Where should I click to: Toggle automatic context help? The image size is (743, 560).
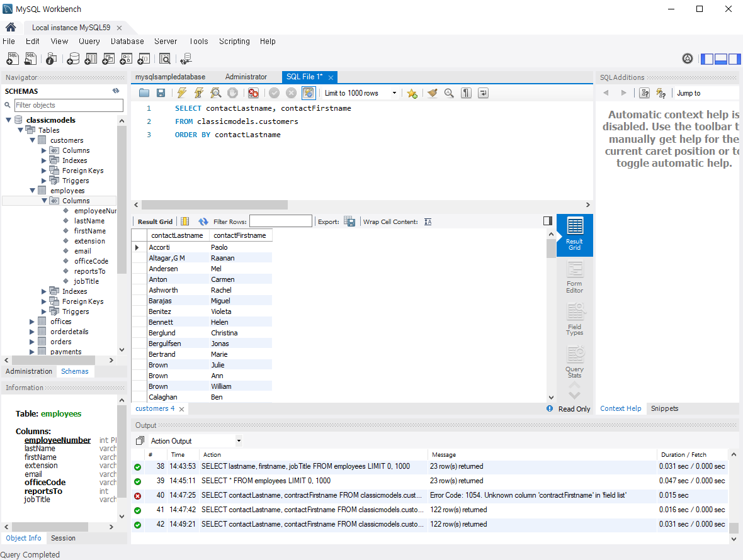[661, 93]
